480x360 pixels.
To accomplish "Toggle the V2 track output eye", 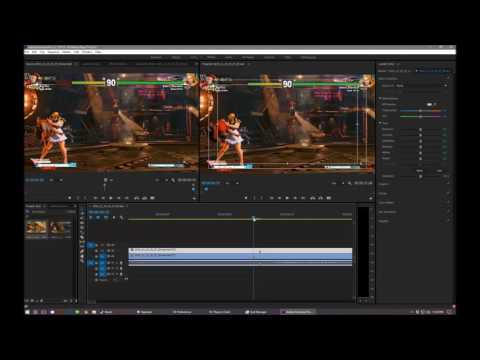I will pos(114,251).
